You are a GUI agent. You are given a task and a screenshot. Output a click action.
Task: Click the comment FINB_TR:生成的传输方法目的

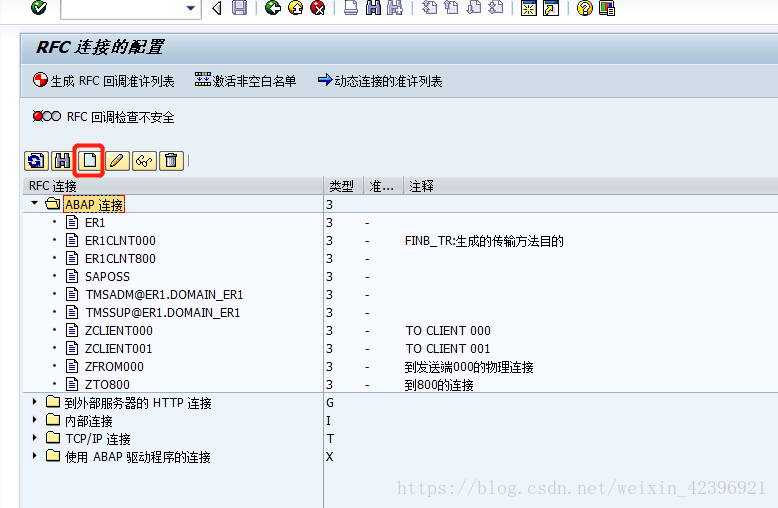coord(484,241)
